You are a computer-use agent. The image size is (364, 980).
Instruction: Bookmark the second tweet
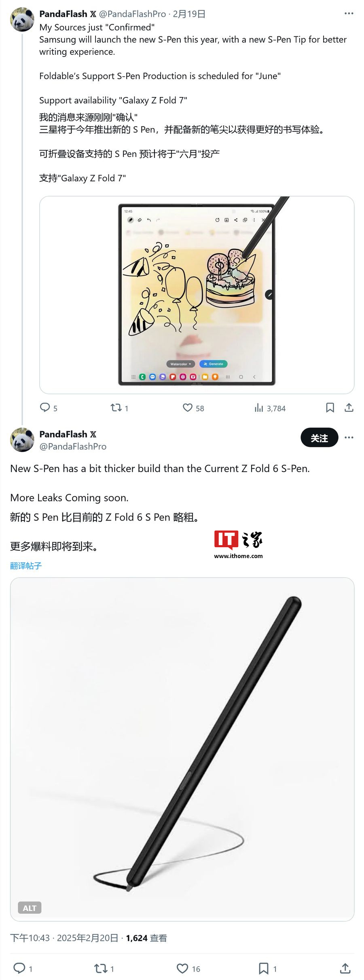pos(268,968)
